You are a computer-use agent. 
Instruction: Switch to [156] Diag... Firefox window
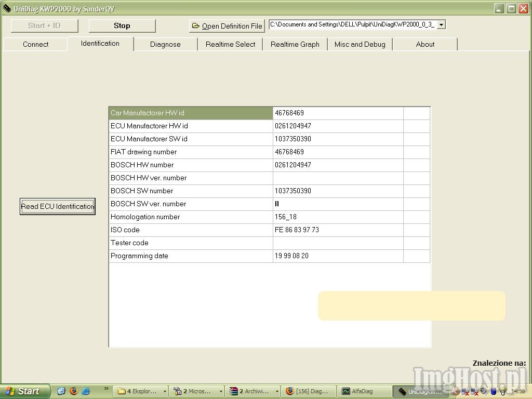coord(309,391)
